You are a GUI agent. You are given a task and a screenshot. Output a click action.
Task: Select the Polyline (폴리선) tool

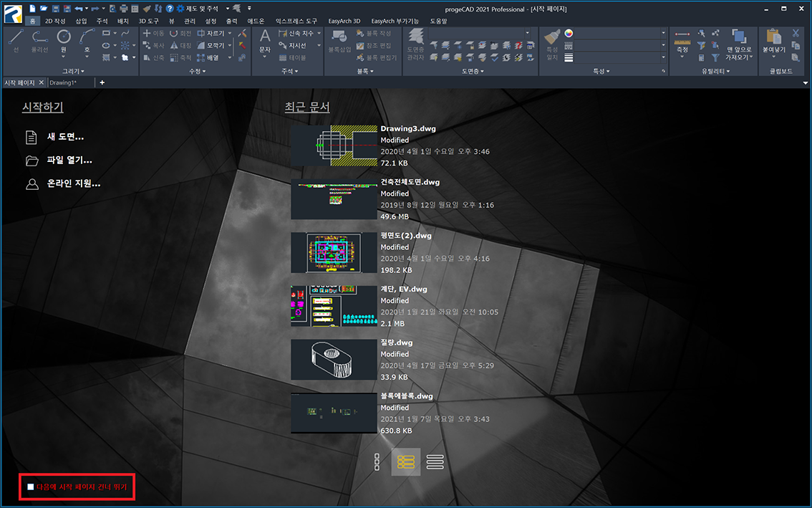pos(39,39)
